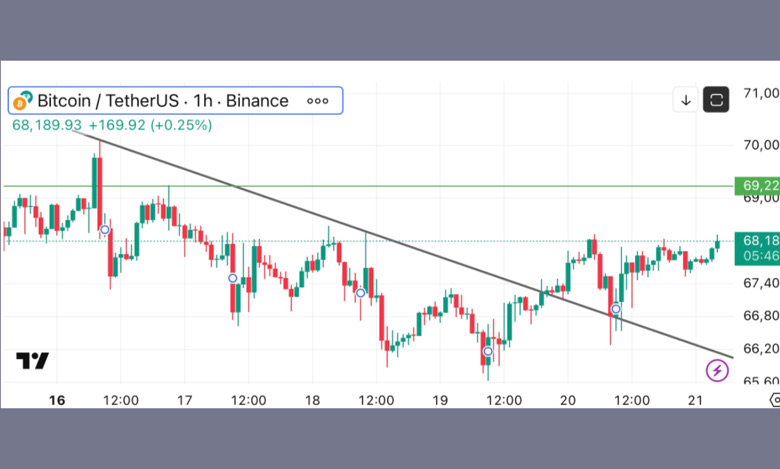The width and height of the screenshot is (780, 469).
Task: Click the Bitcoin coin icon in legend
Action: coord(22,100)
